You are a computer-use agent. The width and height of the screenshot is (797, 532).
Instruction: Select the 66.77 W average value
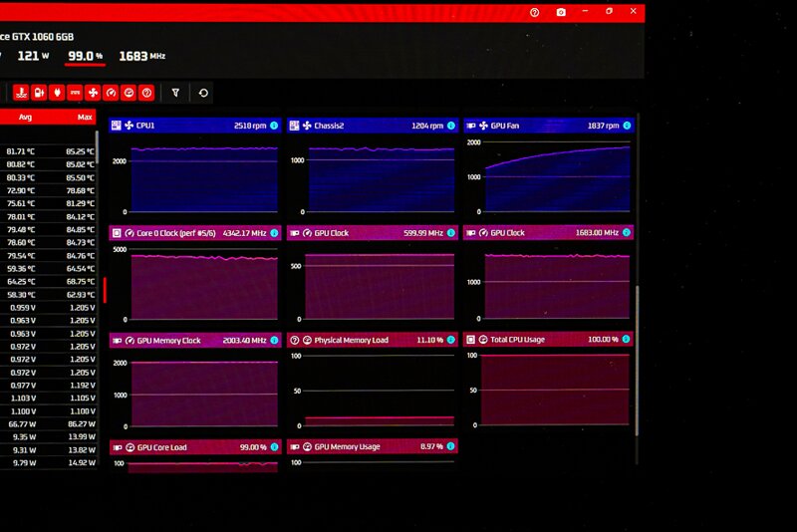point(22,424)
